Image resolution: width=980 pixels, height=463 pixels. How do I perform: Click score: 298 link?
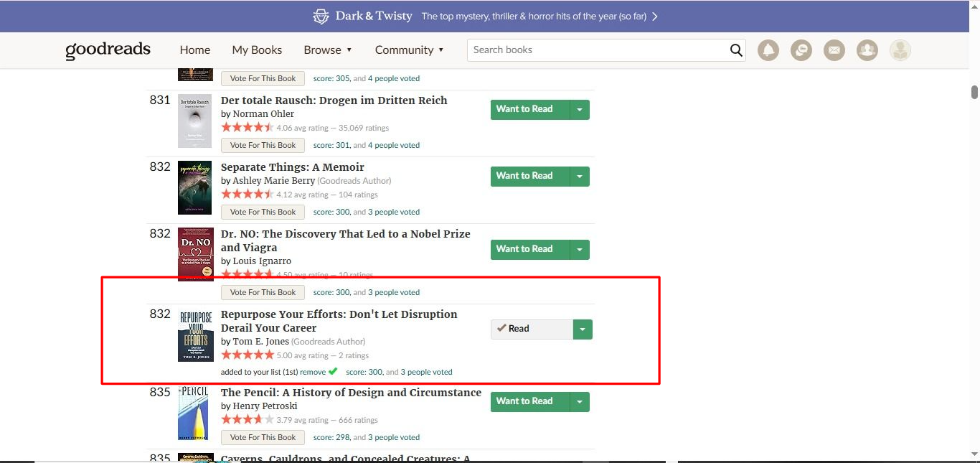pyautogui.click(x=331, y=437)
